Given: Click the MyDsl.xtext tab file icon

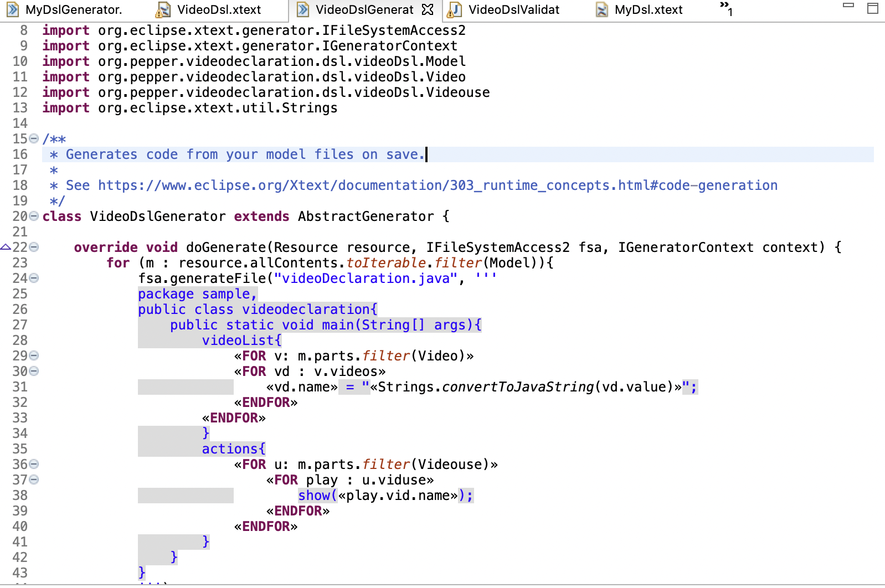Looking at the screenshot, I should pyautogui.click(x=601, y=9).
